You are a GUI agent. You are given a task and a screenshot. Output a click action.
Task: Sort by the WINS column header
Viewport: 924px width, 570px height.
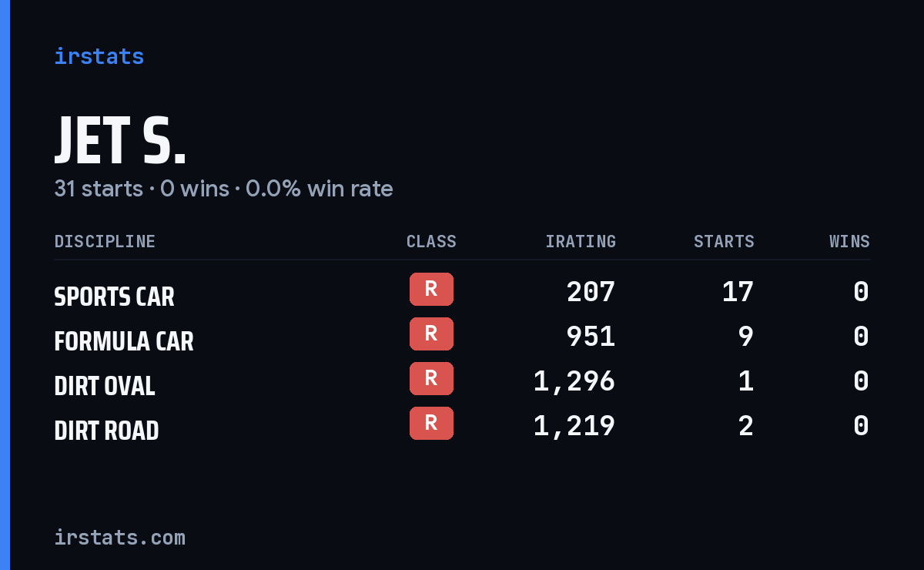coord(849,242)
